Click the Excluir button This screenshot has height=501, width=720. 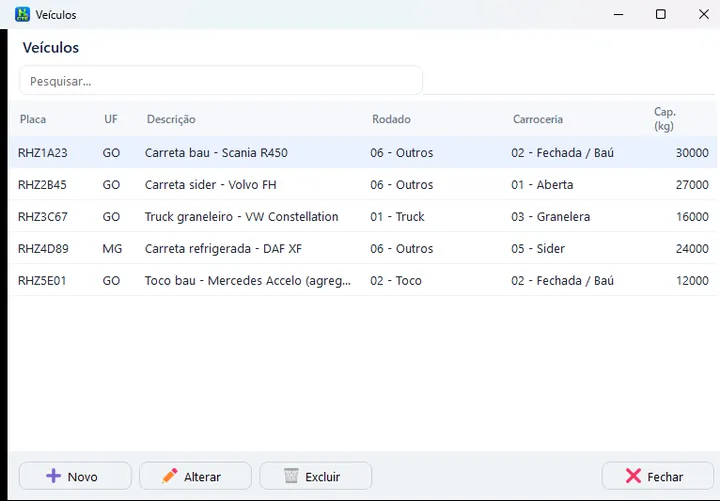315,476
